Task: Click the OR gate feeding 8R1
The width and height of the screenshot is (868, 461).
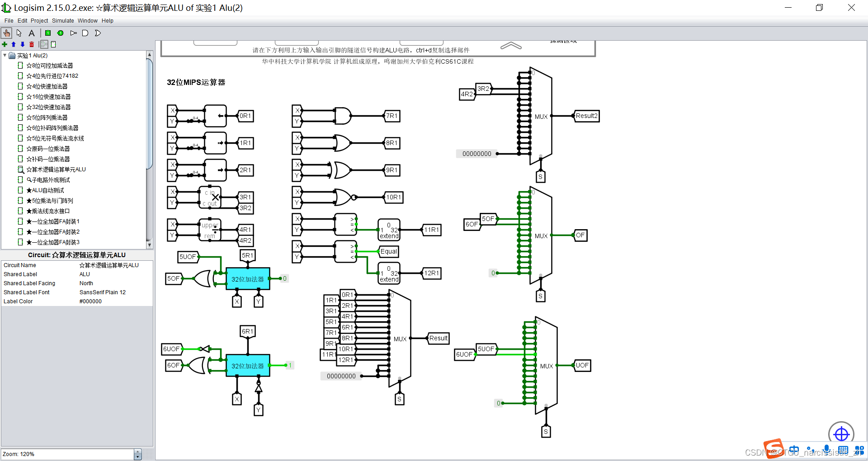Action: pos(343,143)
